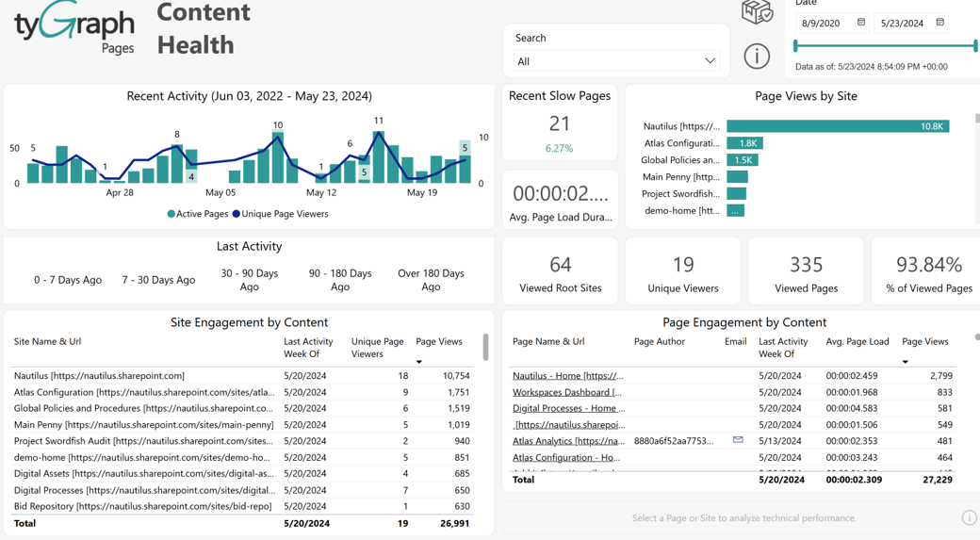Click the package checkmark icon at top
This screenshot has height=540, width=980.
(x=757, y=11)
